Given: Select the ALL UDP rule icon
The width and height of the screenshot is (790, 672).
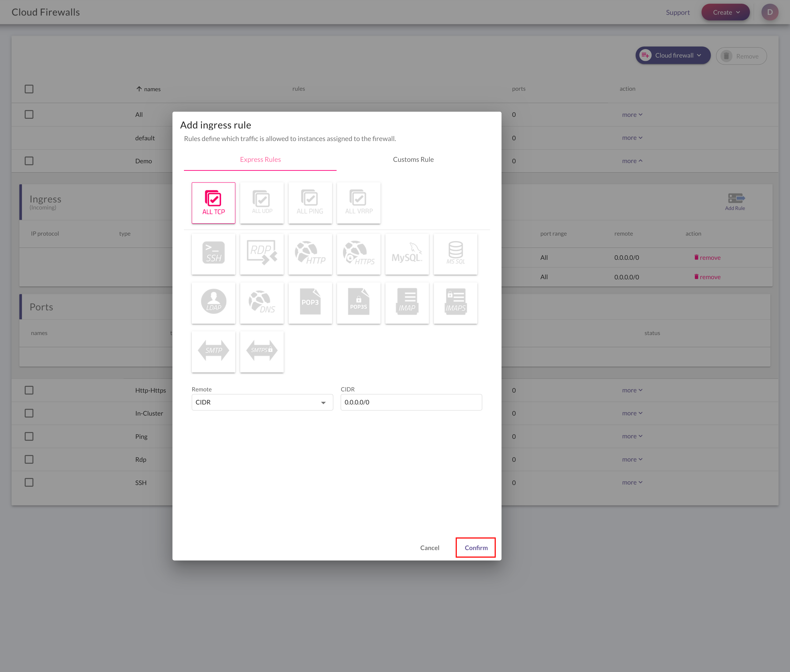Looking at the screenshot, I should click(x=262, y=203).
